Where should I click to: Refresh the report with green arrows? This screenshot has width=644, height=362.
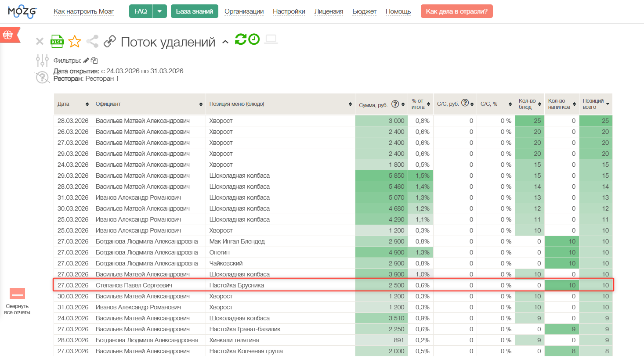241,39
